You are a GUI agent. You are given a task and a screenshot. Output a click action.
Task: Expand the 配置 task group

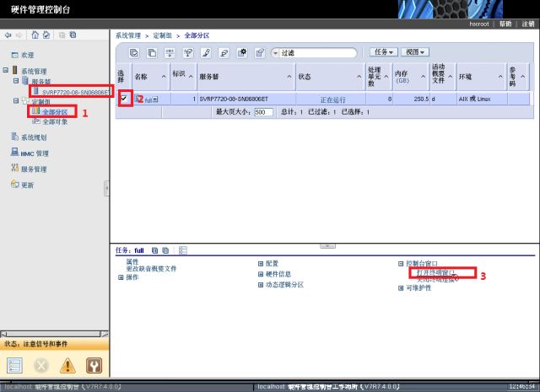(261, 264)
